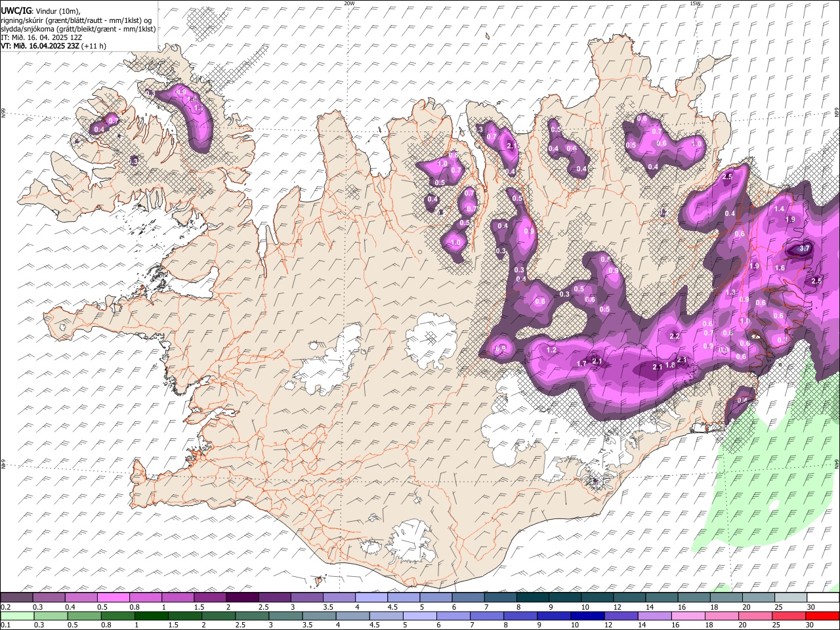
Task: Click the '(+11 h)' forecast offset text
Action: [x=94, y=46]
